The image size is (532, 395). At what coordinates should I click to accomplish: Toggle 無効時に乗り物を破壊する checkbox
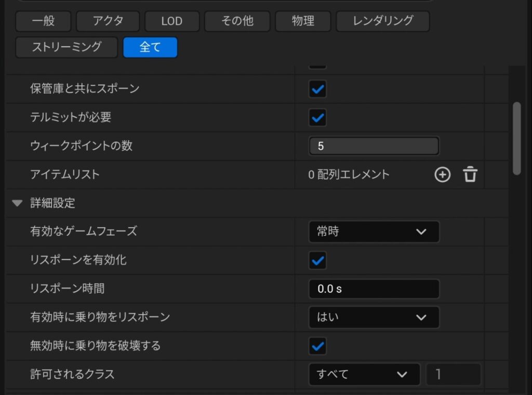coord(317,345)
